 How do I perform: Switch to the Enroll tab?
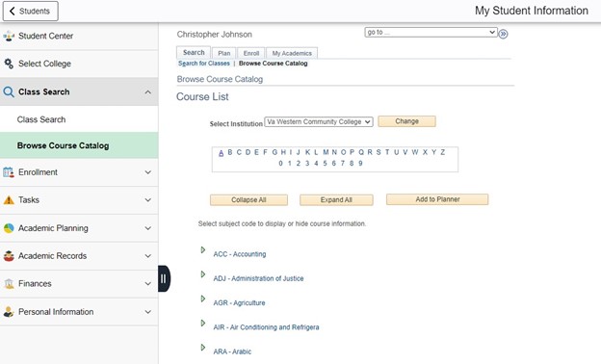[251, 53]
